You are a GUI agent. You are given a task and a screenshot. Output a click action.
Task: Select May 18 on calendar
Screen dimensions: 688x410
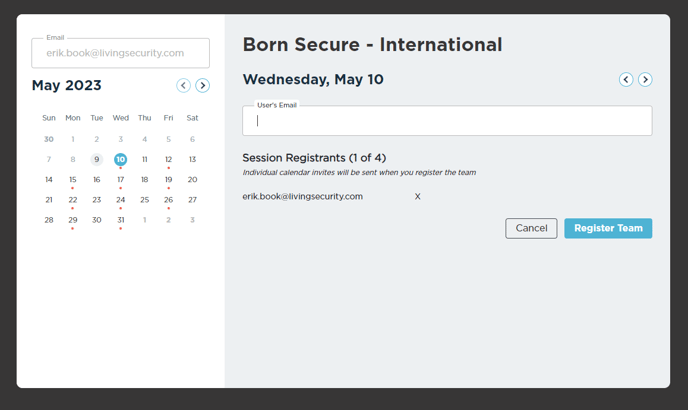click(x=144, y=180)
